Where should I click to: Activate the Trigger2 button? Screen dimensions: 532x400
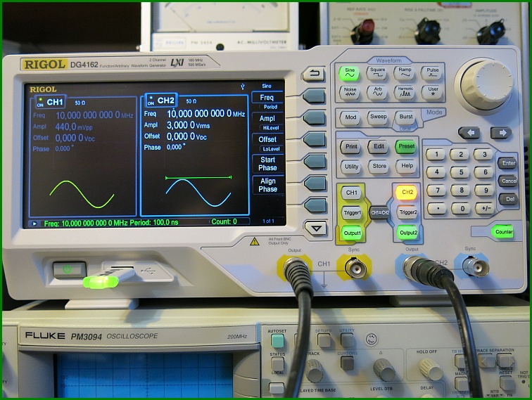pos(407,212)
